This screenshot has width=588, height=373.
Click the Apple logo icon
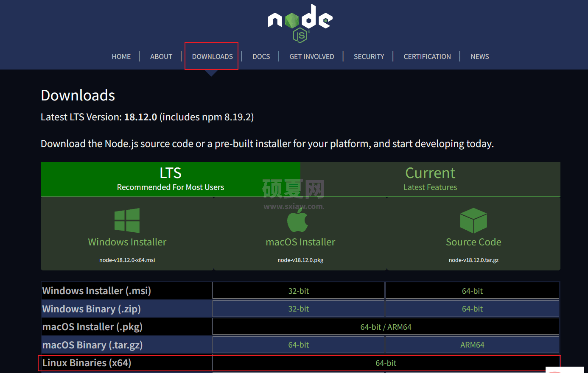pos(297,220)
